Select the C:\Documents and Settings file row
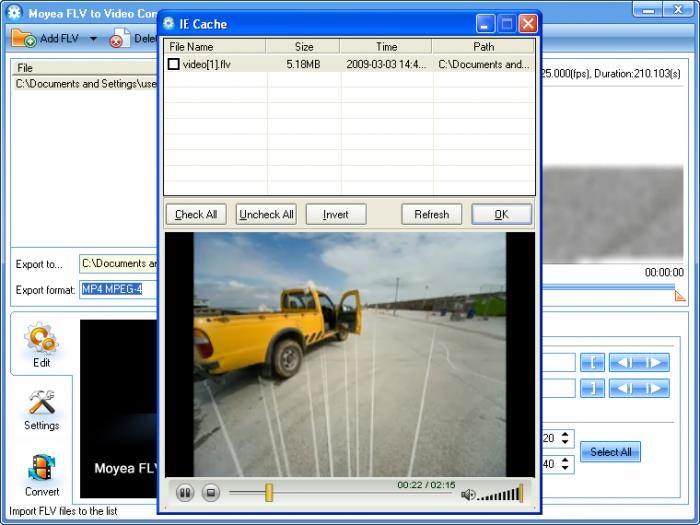Viewport: 700px width, 525px height. click(85, 84)
